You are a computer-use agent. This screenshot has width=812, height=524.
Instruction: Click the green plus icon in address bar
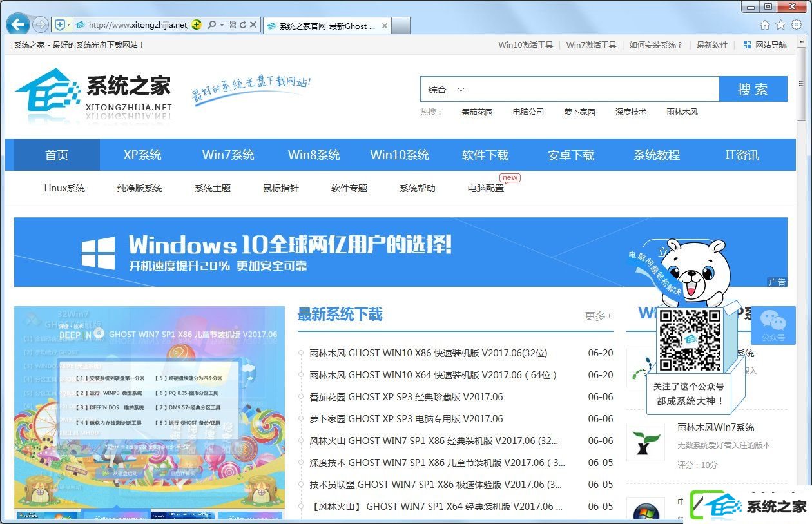[197, 25]
